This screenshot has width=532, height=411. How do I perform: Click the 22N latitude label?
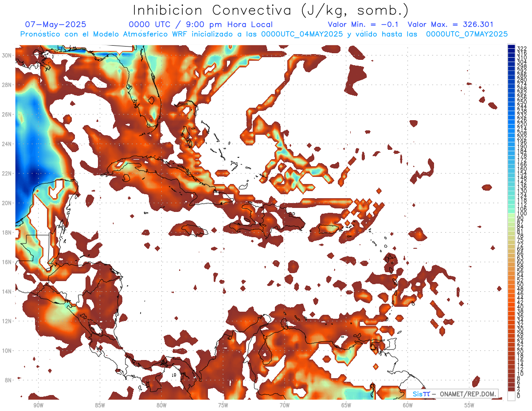coord(7,173)
